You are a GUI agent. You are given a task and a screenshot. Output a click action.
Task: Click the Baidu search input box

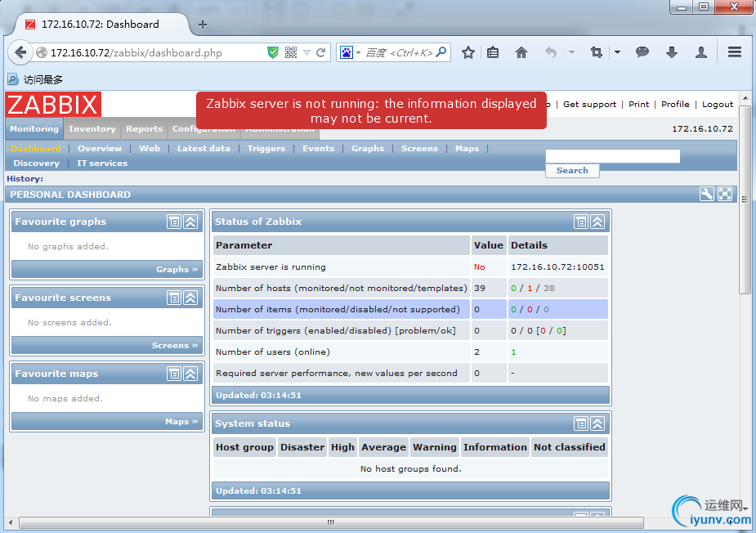tap(399, 52)
